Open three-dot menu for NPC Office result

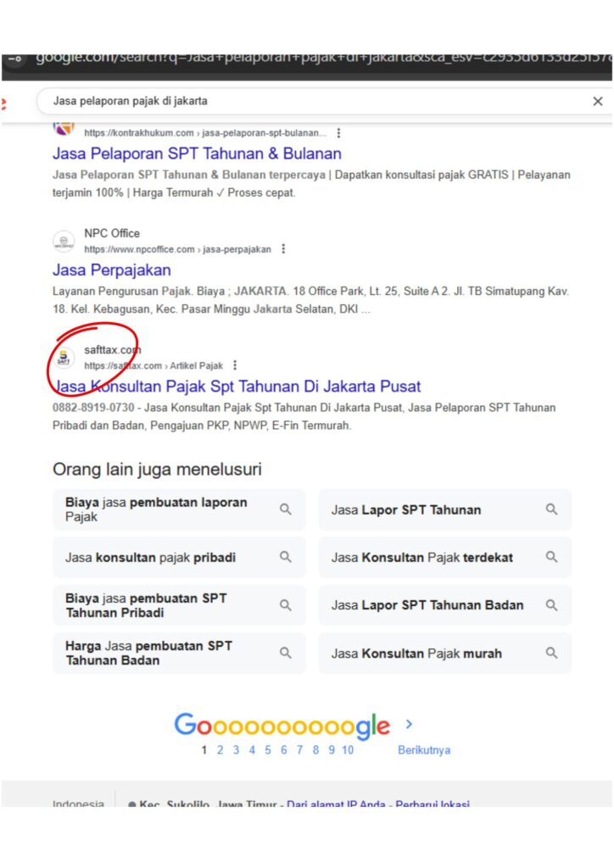pyautogui.click(x=283, y=249)
